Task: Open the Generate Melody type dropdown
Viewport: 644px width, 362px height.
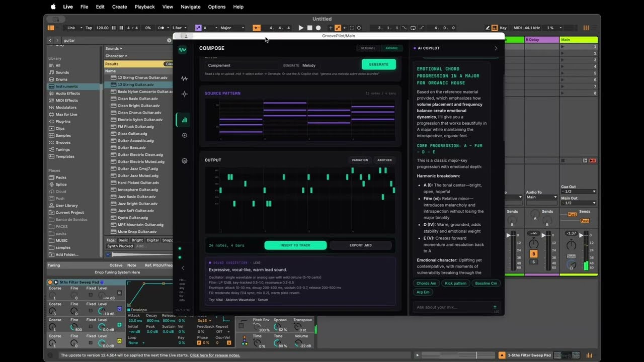Action: click(309, 65)
